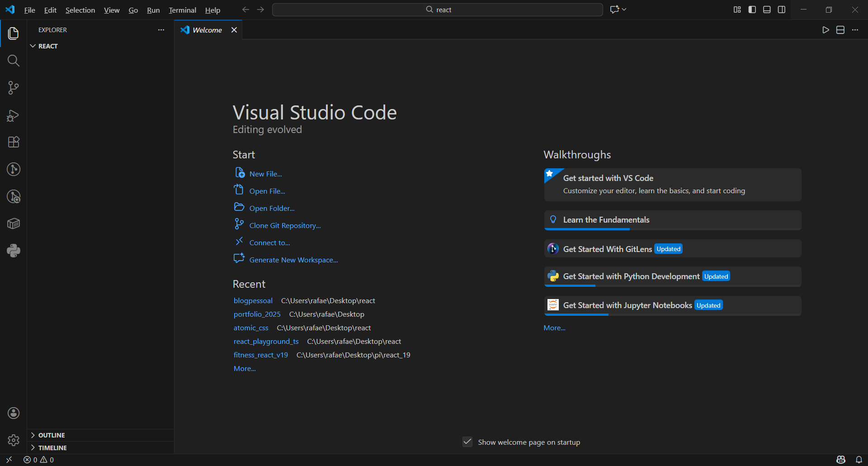Open the Manage gear menu

point(14,440)
